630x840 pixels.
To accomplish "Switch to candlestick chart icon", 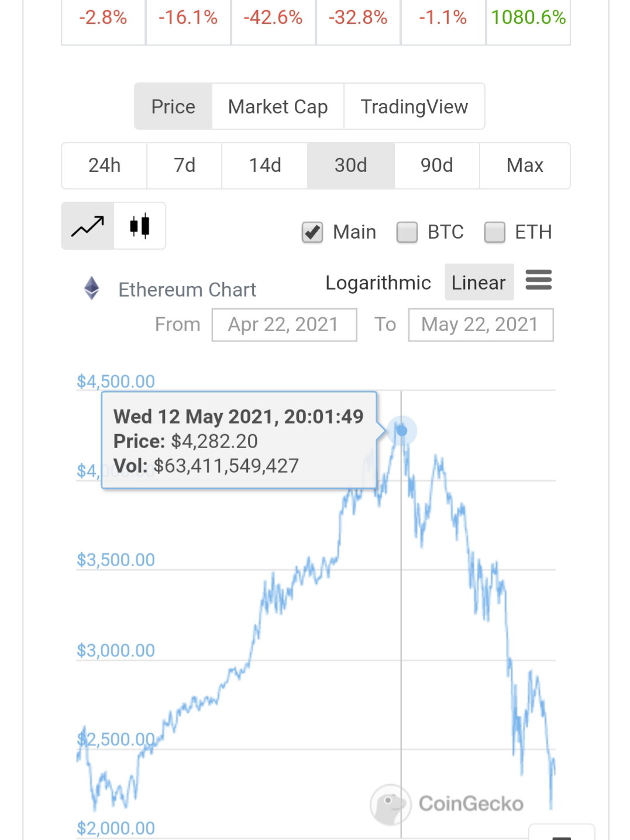I will pos(140,226).
